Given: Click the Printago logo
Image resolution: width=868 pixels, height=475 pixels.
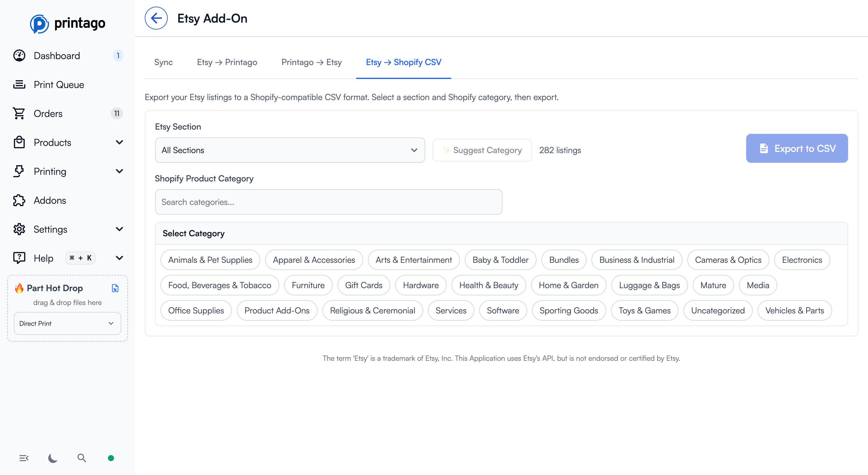Looking at the screenshot, I should (x=67, y=23).
